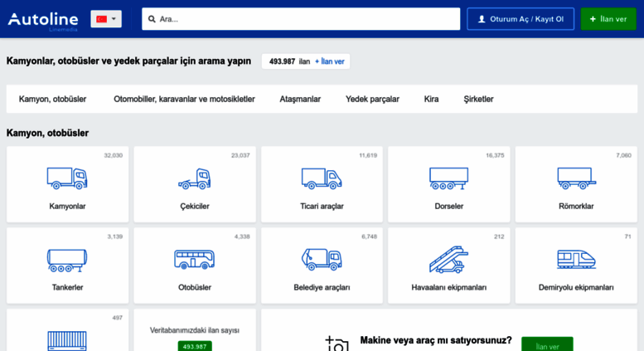Click the 32,030 count on Kamyonlar card
644x351 pixels.
pyautogui.click(x=113, y=155)
